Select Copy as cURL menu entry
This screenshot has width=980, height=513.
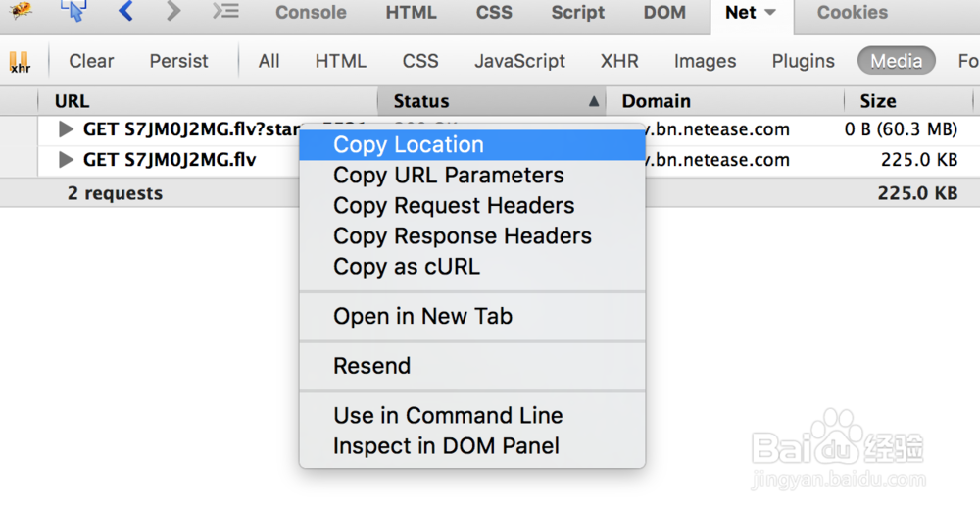(x=407, y=267)
